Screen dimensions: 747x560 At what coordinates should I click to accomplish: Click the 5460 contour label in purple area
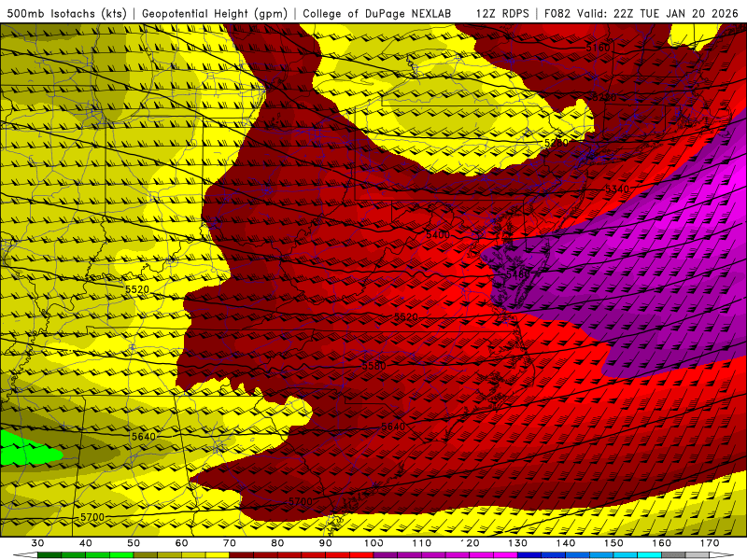(x=518, y=274)
